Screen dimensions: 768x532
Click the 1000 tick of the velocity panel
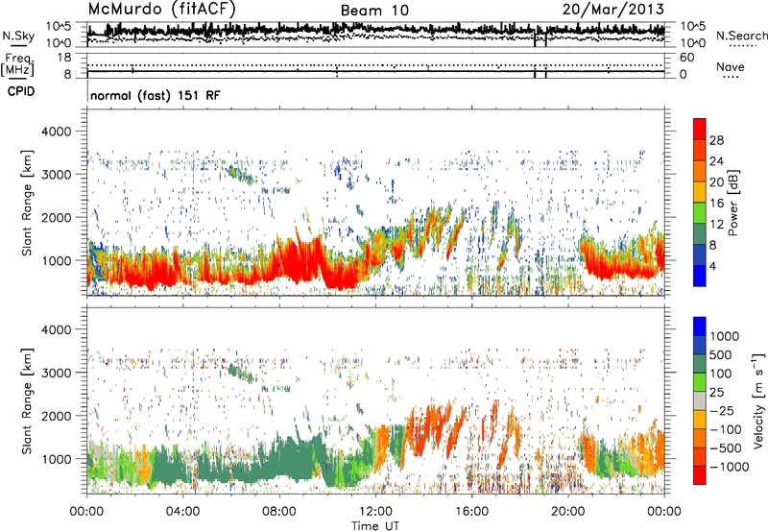tap(56, 459)
